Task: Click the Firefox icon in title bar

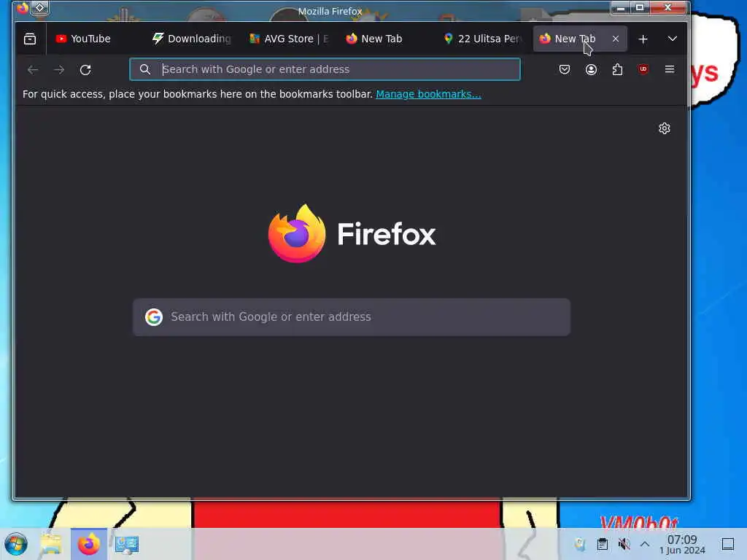Action: click(23, 8)
